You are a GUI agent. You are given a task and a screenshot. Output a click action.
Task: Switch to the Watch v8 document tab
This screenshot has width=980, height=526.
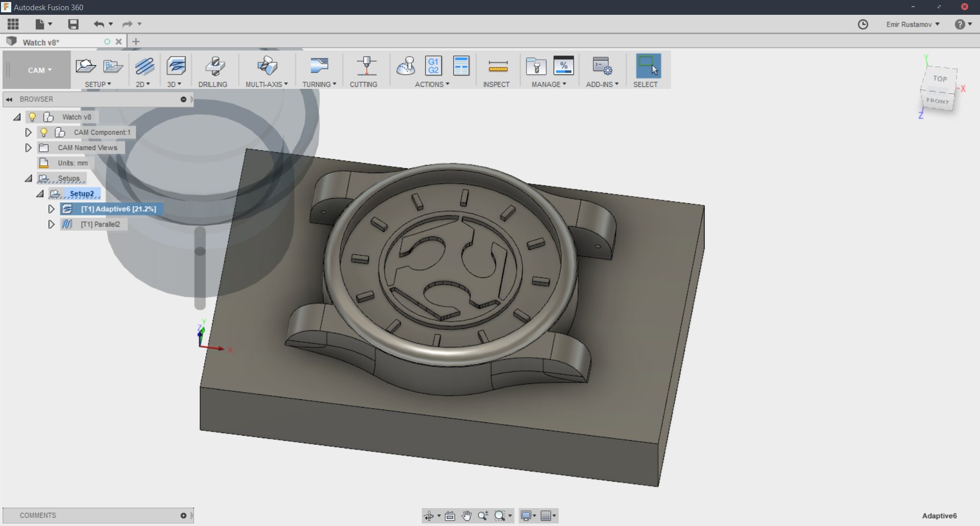point(41,42)
